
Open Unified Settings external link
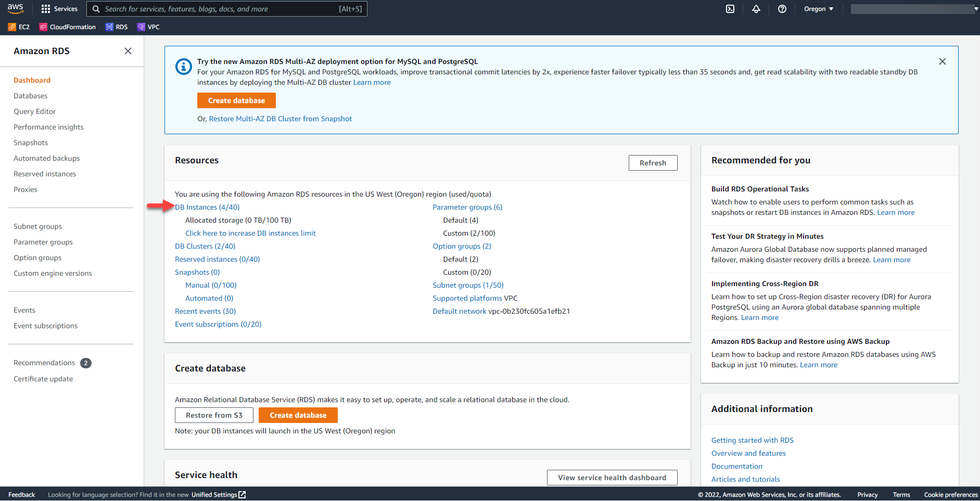click(218, 495)
